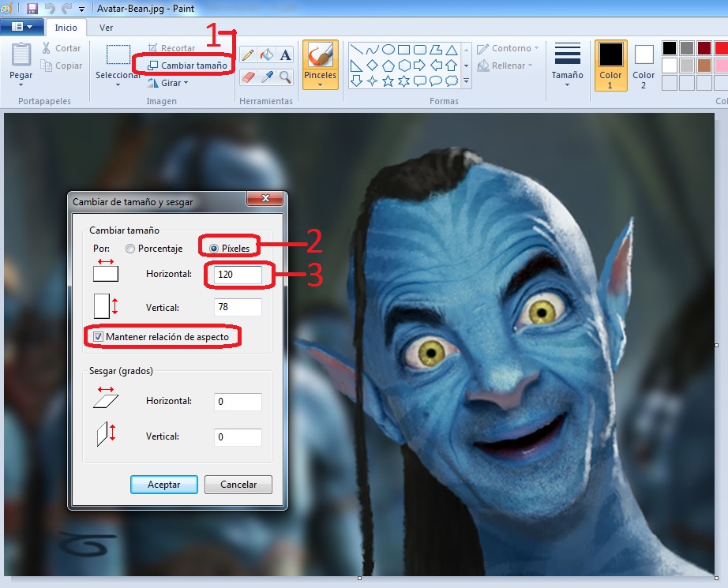728x588 pixels.
Task: Expand the Pinceles dropdown arrow
Action: point(320,85)
